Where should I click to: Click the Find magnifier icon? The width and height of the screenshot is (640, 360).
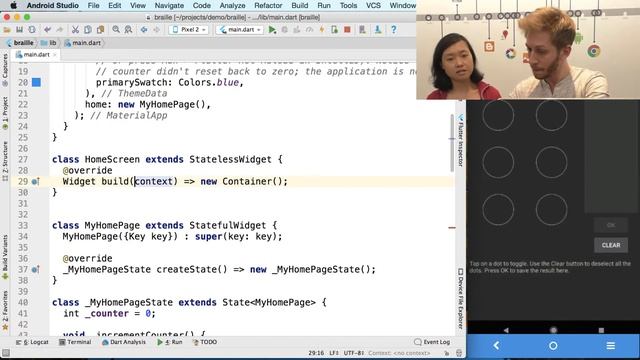pos(116,30)
